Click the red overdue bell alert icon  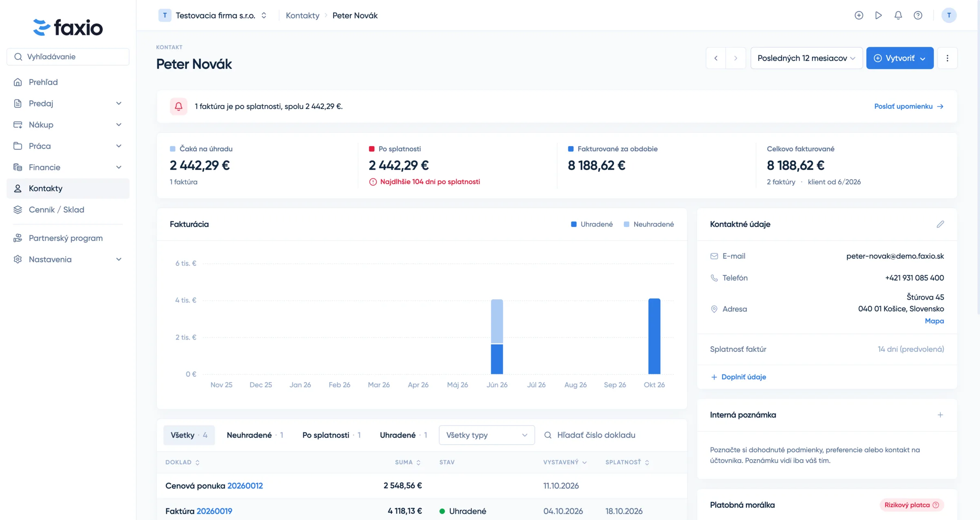(178, 106)
